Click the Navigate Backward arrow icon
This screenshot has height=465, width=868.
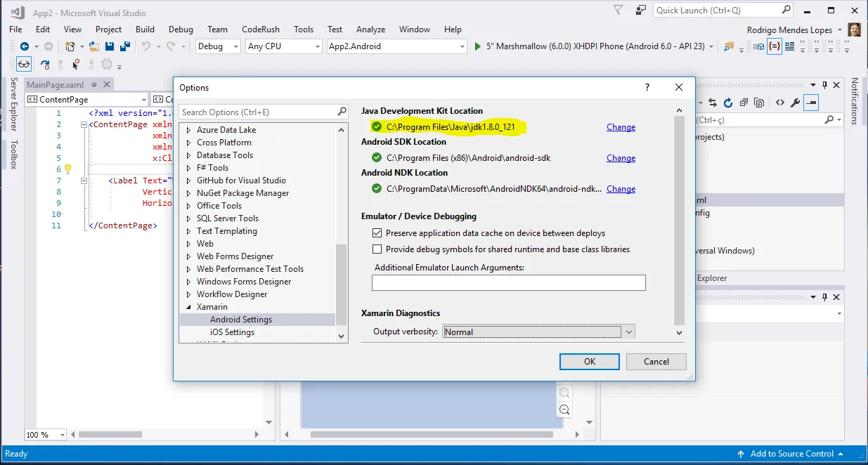tap(24, 46)
